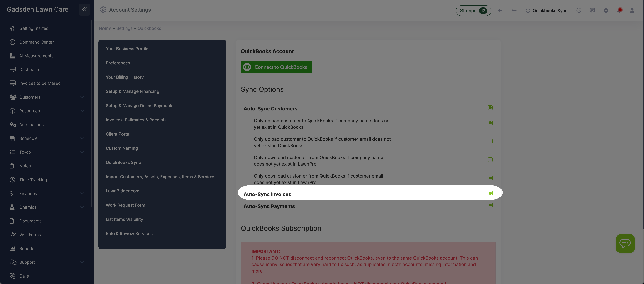Expand the Customers sidebar section

pos(82,97)
